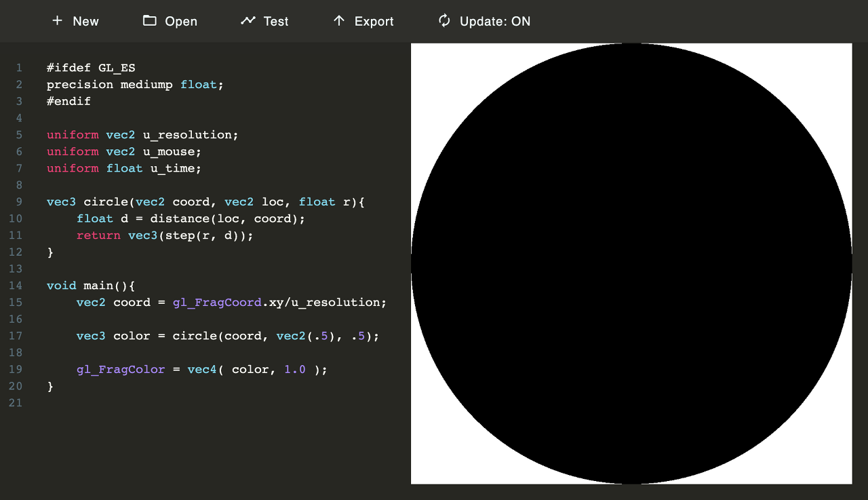This screenshot has height=500, width=868.
Task: Open a file with the Open button
Action: (x=170, y=21)
